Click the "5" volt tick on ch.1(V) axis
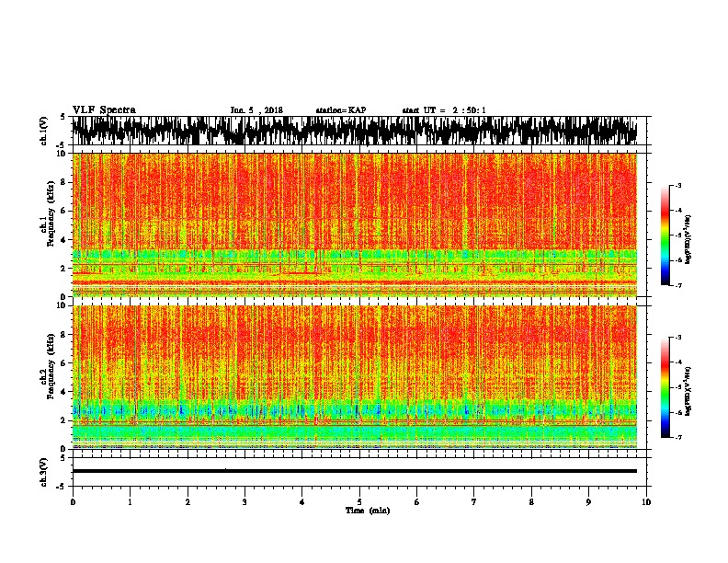 [x=63, y=117]
